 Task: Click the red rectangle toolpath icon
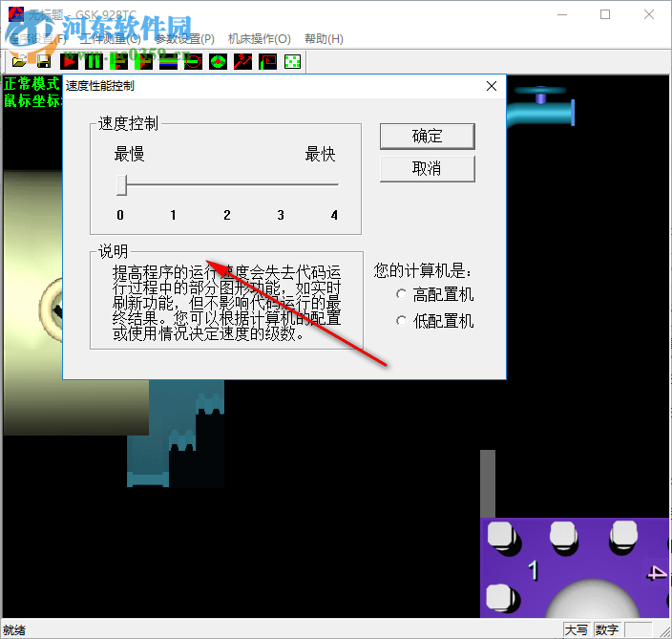coord(268,61)
